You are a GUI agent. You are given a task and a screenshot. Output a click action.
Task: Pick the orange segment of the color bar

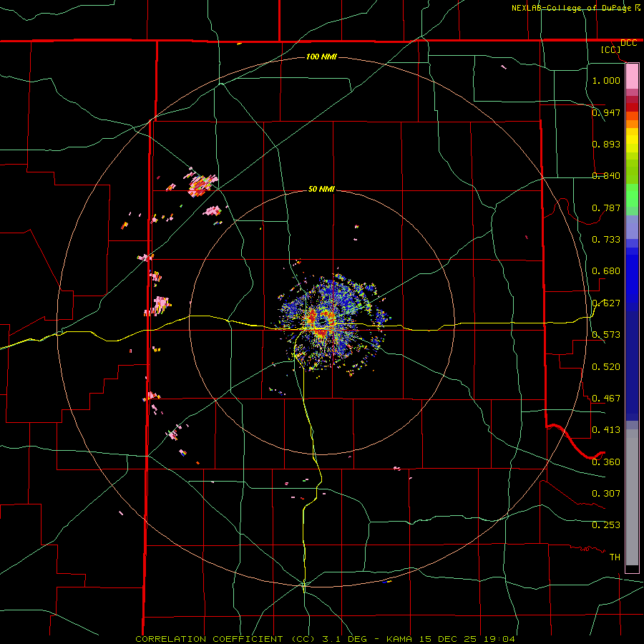[x=632, y=119]
